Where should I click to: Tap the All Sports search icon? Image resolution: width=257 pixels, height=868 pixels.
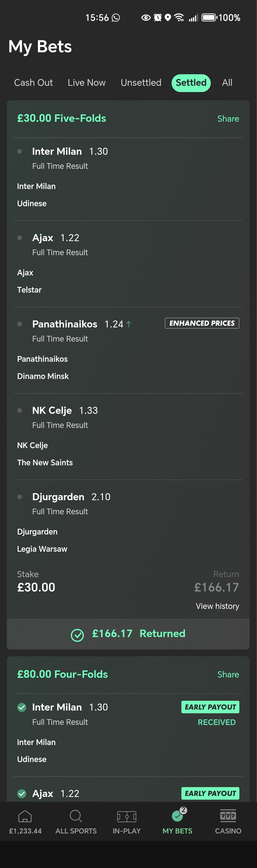[76, 816]
